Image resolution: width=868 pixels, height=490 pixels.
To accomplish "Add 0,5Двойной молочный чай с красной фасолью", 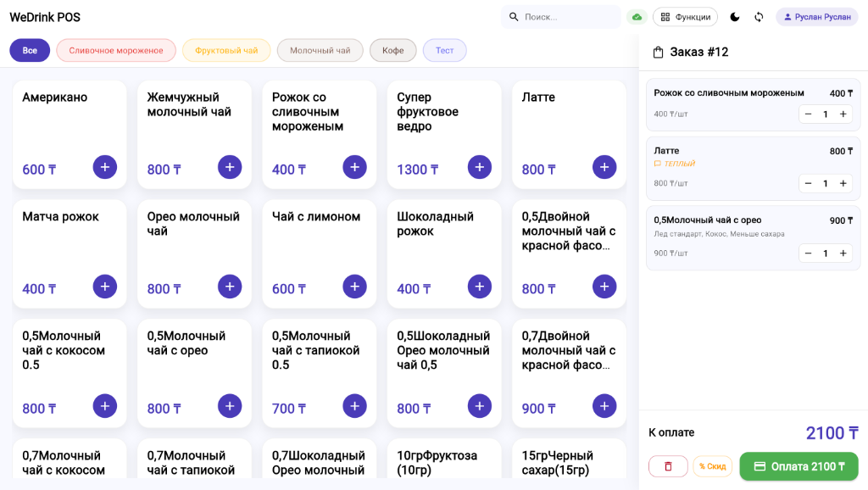I will point(604,287).
